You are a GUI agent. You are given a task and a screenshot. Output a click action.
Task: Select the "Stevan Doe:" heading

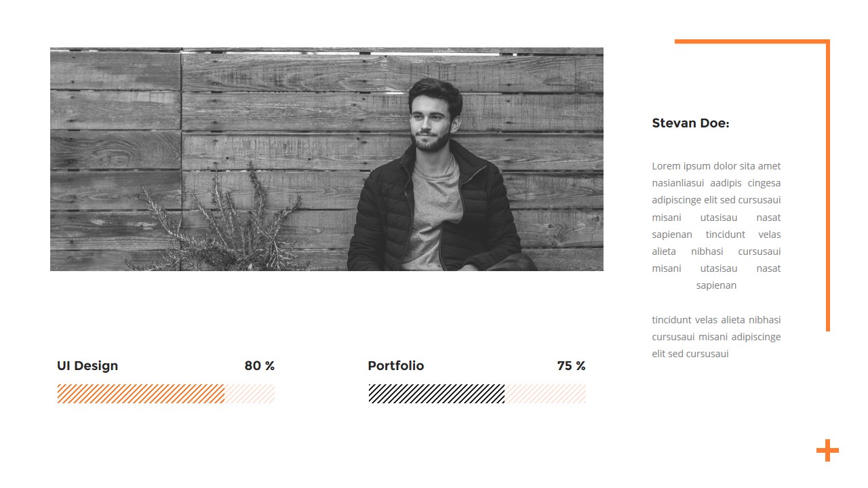tap(690, 123)
